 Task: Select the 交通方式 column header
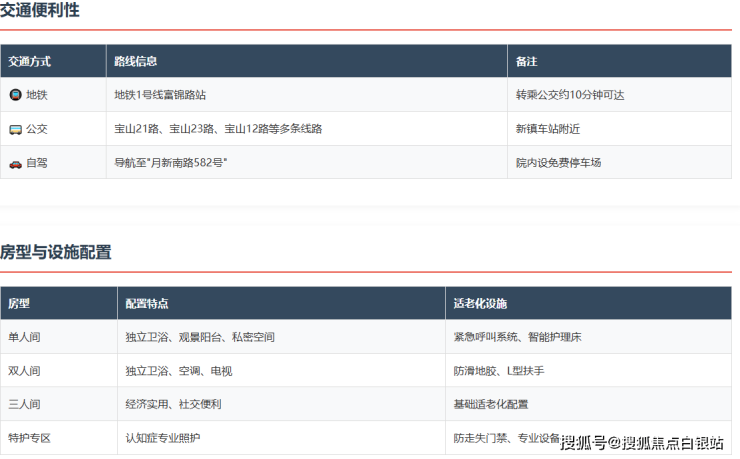click(30, 61)
